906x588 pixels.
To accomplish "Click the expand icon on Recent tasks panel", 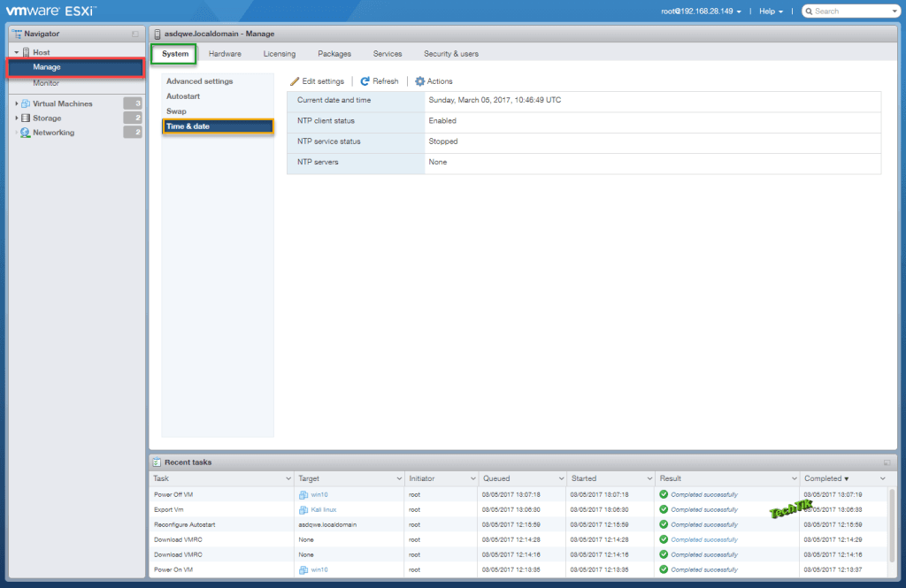I will [887, 462].
